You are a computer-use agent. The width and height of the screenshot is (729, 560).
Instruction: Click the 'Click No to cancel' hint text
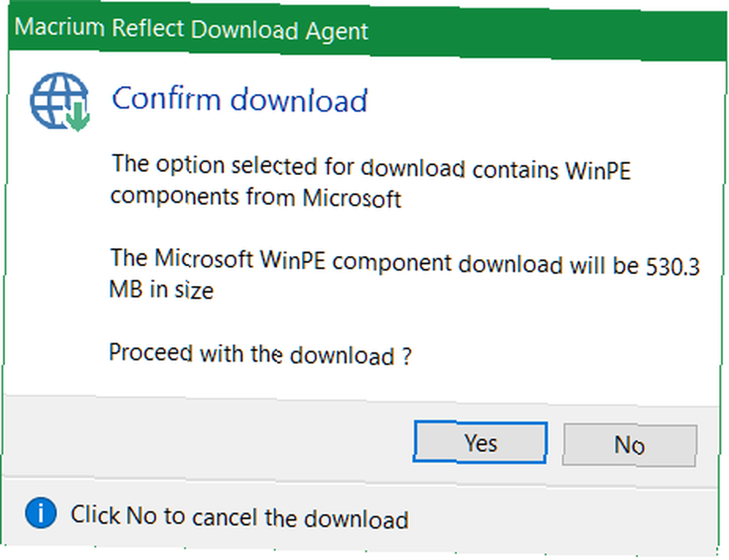(x=239, y=517)
